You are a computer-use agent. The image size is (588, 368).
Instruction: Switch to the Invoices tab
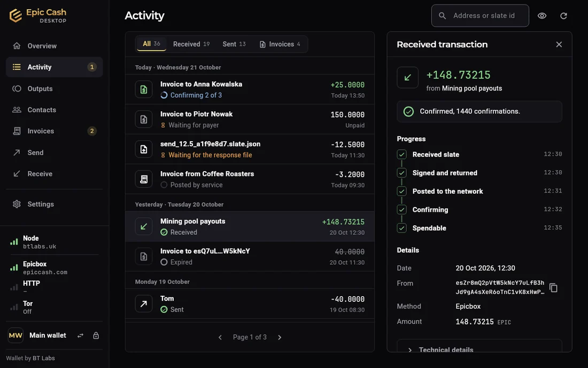click(280, 44)
